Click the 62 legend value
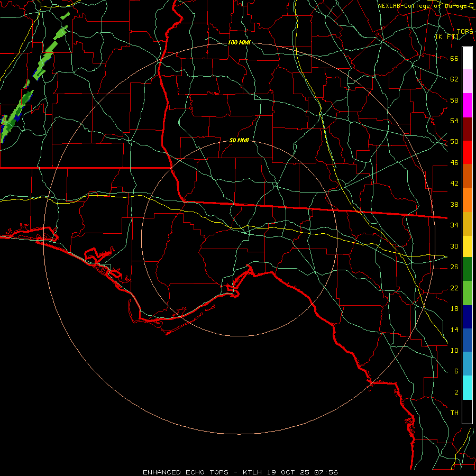476x476 pixels. click(454, 79)
